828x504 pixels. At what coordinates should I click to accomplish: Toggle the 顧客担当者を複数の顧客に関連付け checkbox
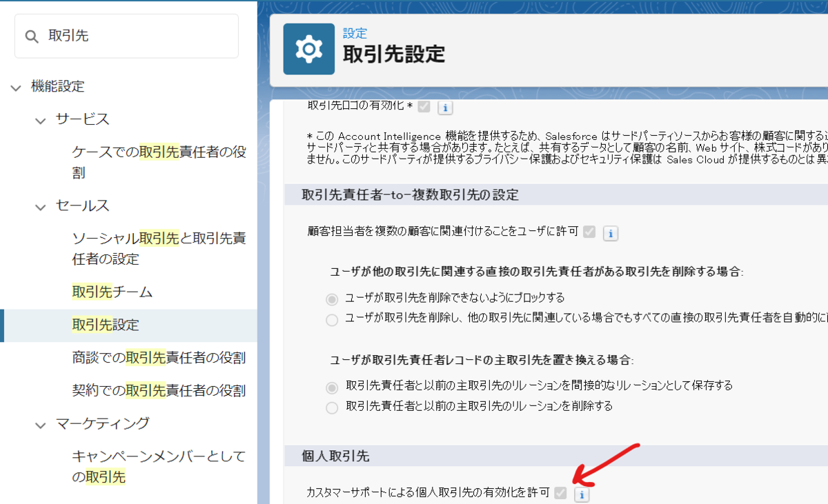(x=590, y=233)
